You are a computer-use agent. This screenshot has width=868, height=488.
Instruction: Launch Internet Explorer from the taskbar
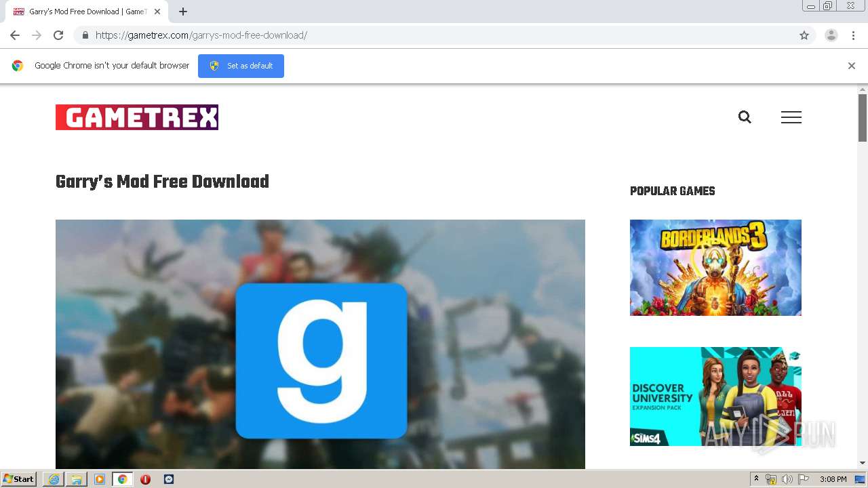(54, 479)
